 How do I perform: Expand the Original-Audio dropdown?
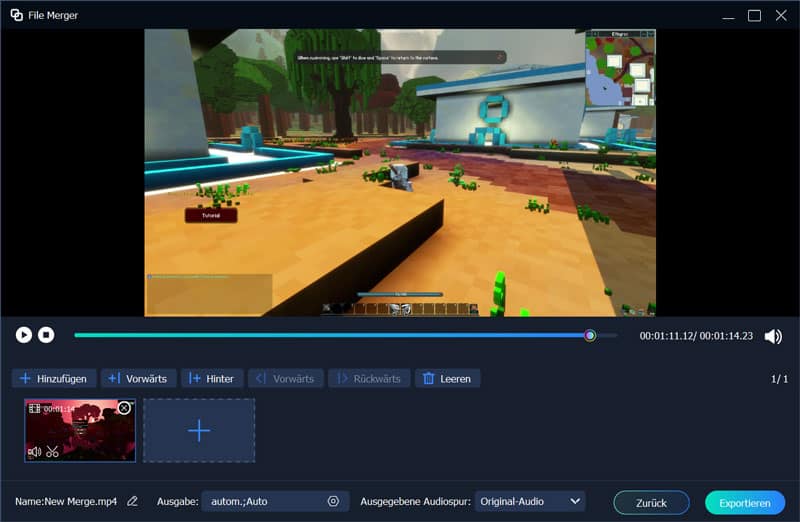(575, 501)
